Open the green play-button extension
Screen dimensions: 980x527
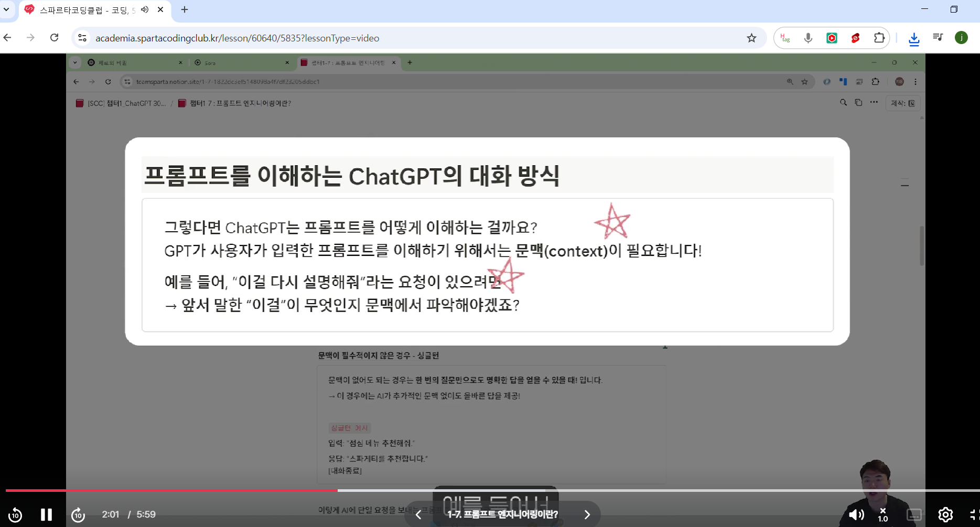click(x=832, y=38)
